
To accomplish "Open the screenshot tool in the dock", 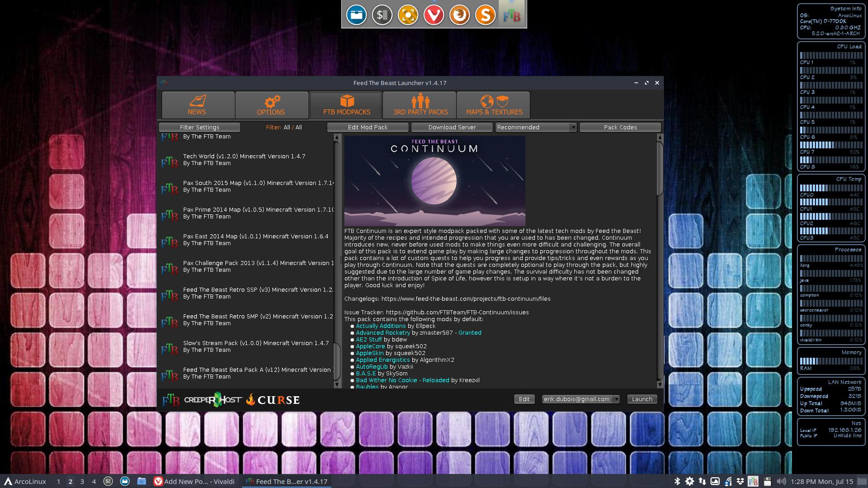I will (408, 15).
